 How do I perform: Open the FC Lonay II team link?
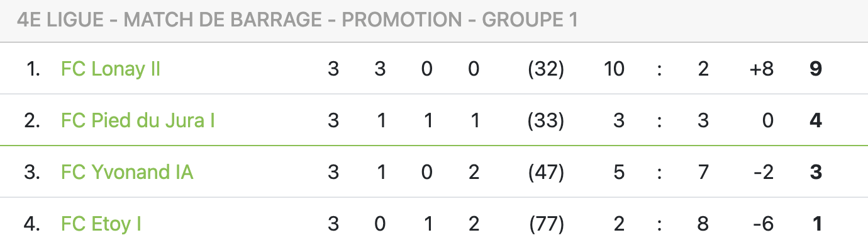pyautogui.click(x=111, y=69)
